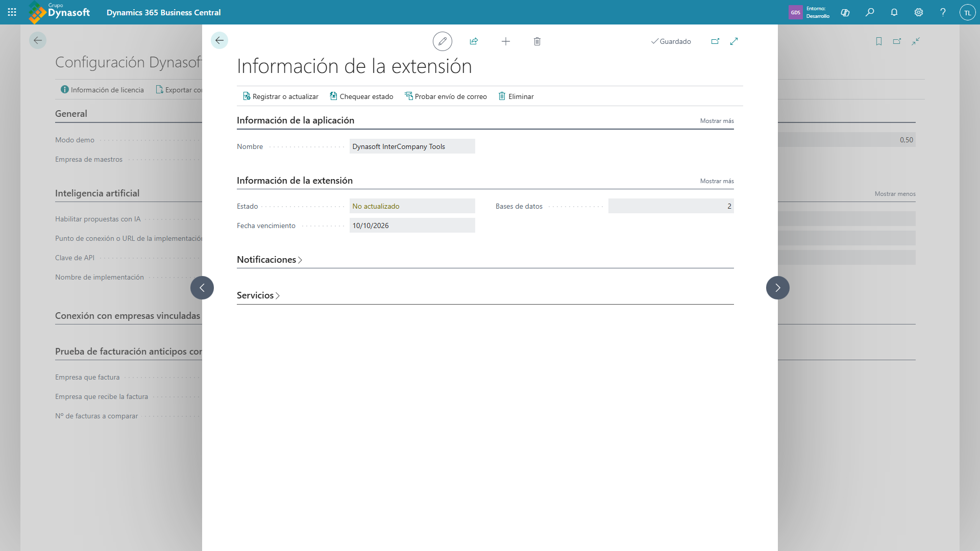Click the Bases de datos label
Image resolution: width=980 pixels, height=551 pixels.
point(519,206)
